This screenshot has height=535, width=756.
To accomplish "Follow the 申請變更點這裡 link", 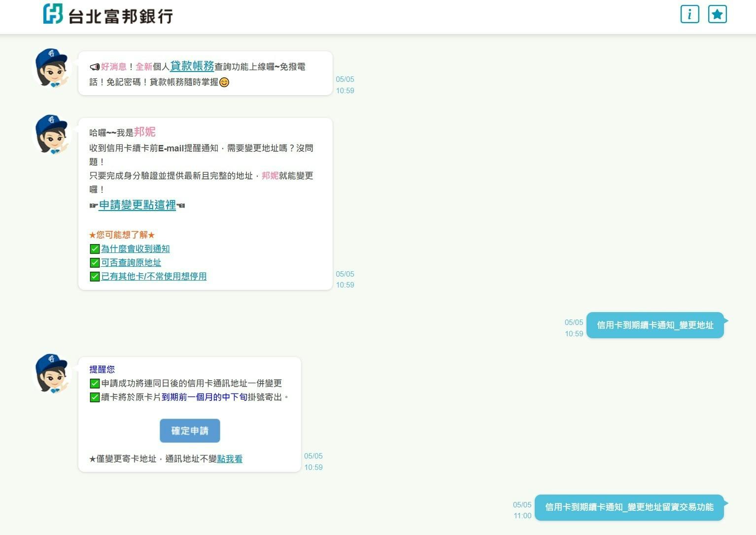I will (137, 205).
